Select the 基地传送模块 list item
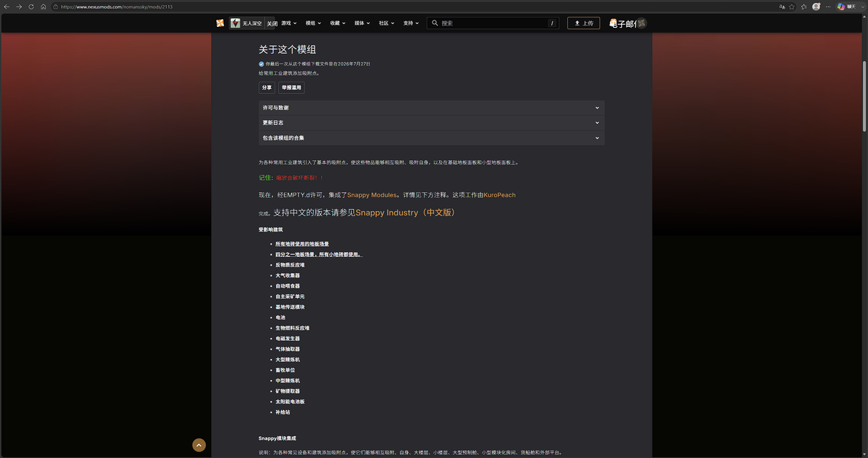 pyautogui.click(x=290, y=307)
